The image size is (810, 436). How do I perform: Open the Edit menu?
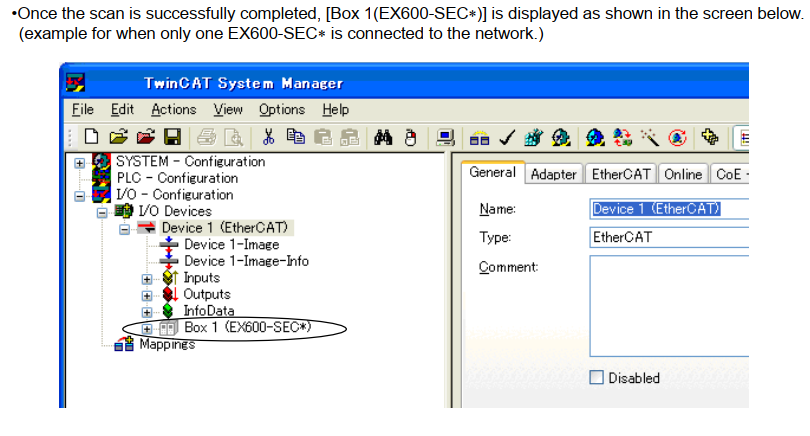tap(122, 110)
